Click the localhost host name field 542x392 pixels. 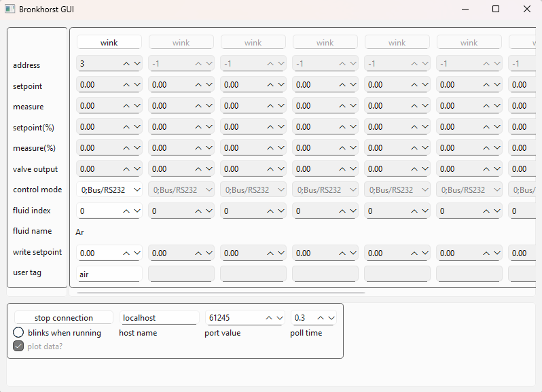(x=159, y=318)
